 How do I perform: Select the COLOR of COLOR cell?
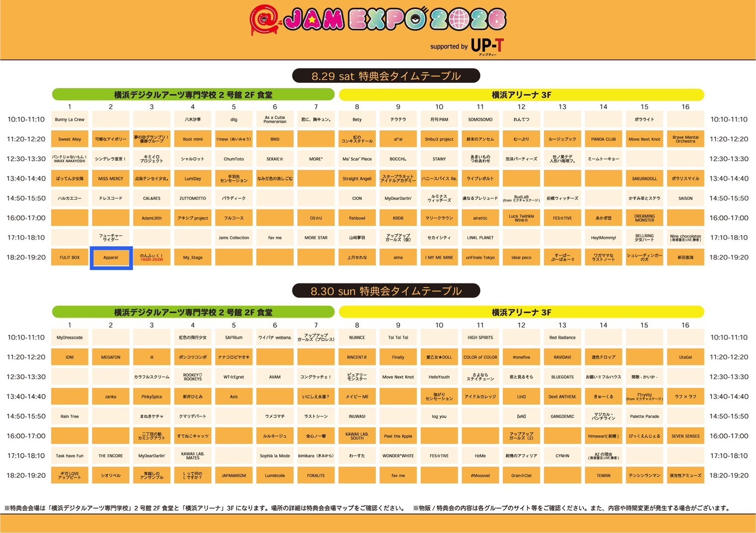tap(481, 357)
